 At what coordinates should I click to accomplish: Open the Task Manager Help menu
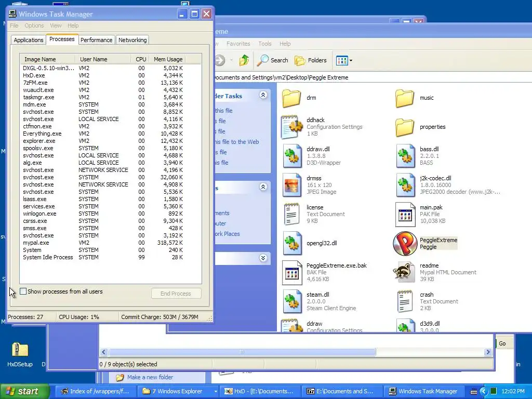pos(73,25)
